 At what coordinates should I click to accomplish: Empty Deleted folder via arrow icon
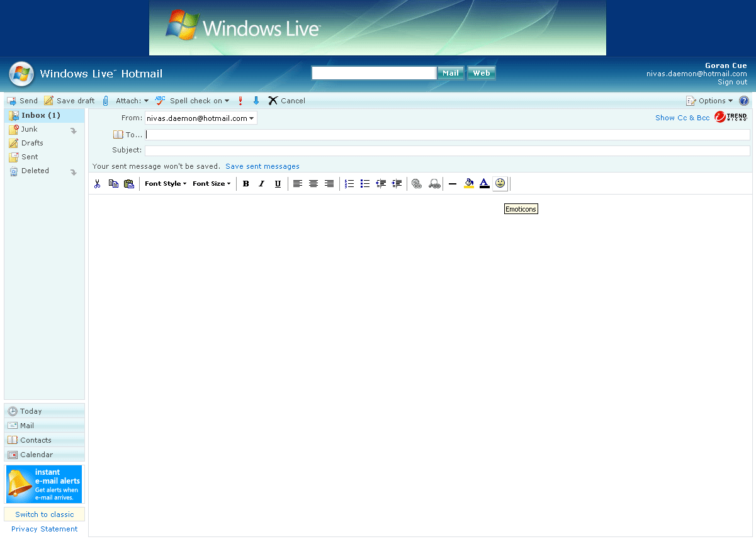tap(74, 173)
